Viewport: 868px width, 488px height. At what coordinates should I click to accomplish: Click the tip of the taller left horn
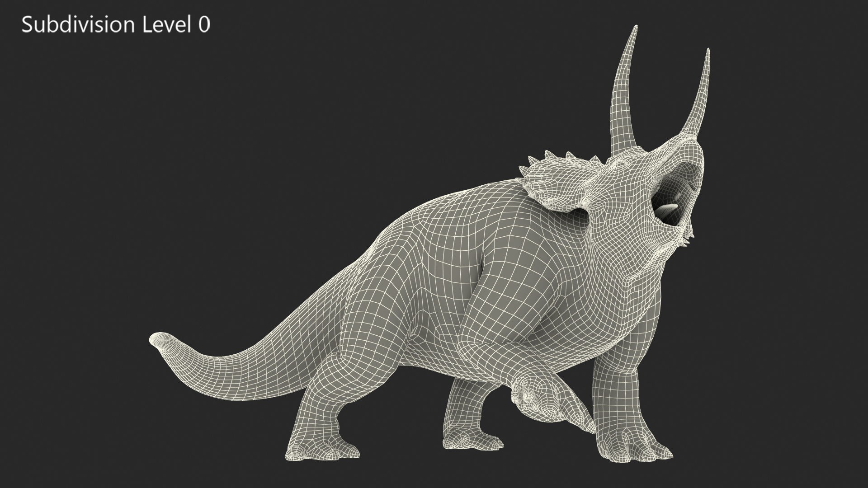click(636, 28)
